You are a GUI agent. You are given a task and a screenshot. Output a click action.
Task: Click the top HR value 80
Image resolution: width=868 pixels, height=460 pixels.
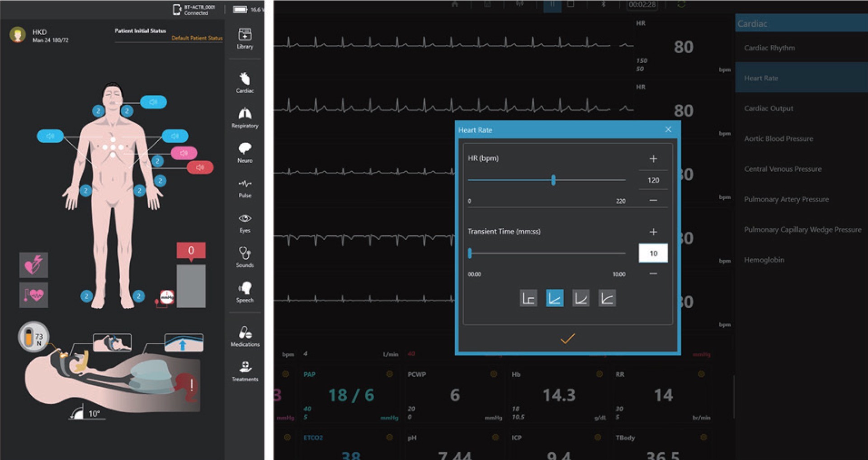684,47
